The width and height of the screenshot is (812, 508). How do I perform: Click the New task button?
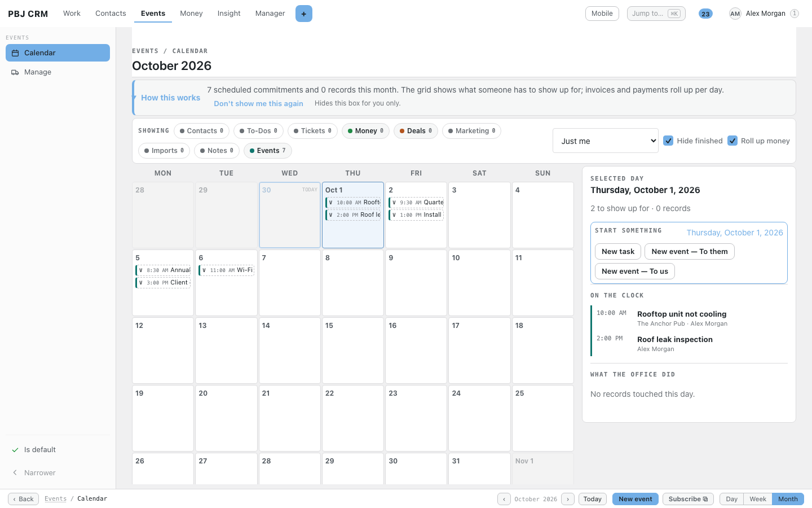point(618,252)
